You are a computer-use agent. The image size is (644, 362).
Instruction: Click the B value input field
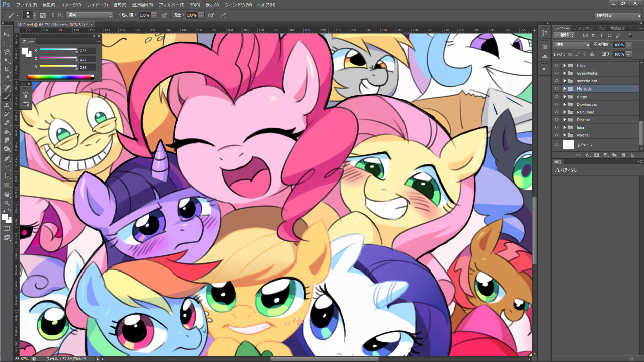point(87,67)
